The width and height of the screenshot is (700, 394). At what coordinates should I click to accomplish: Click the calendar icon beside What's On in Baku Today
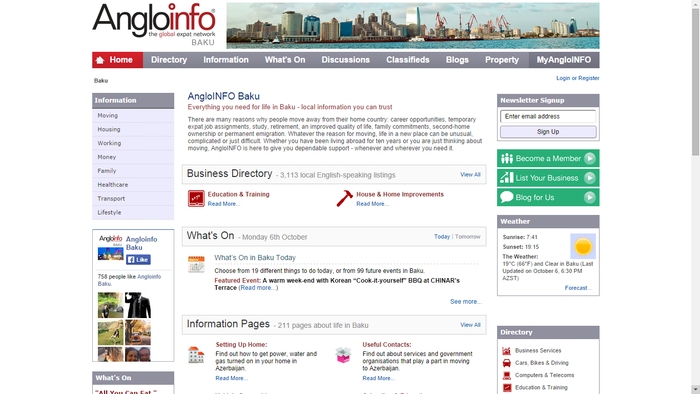click(196, 264)
